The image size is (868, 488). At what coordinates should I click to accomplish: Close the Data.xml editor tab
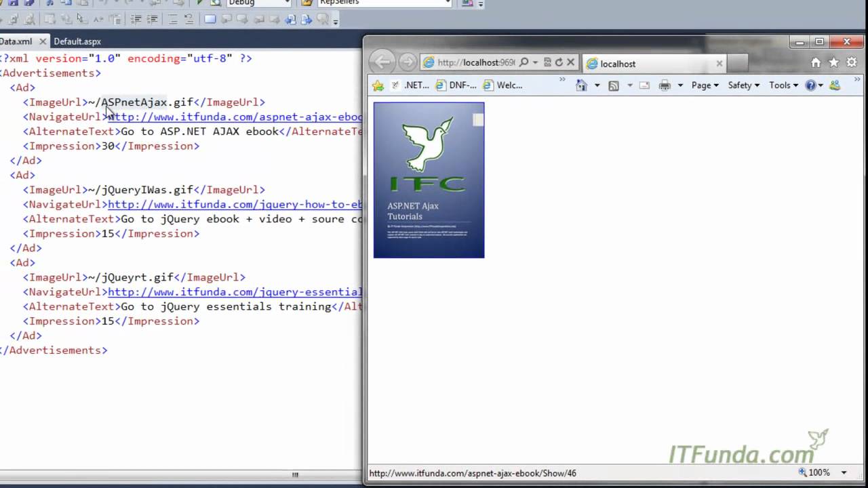[42, 41]
